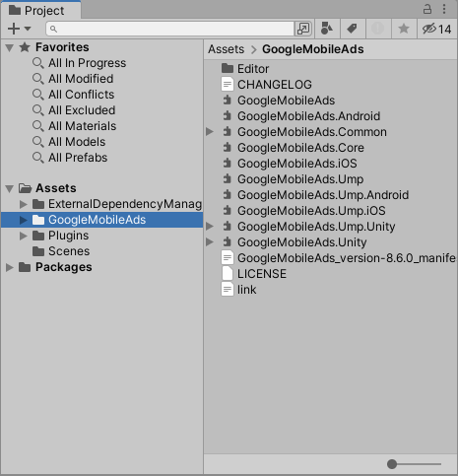The image size is (458, 476).
Task: Select All Prefabs saved search
Action: 78,158
